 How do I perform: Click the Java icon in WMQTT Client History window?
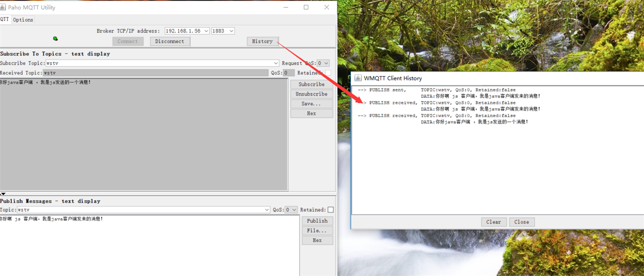tap(358, 78)
